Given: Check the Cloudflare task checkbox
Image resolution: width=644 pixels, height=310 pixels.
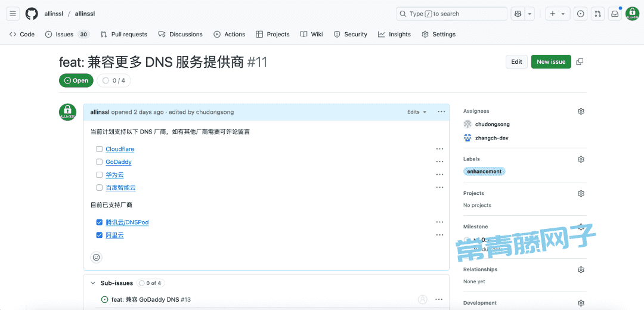Looking at the screenshot, I should 99,149.
